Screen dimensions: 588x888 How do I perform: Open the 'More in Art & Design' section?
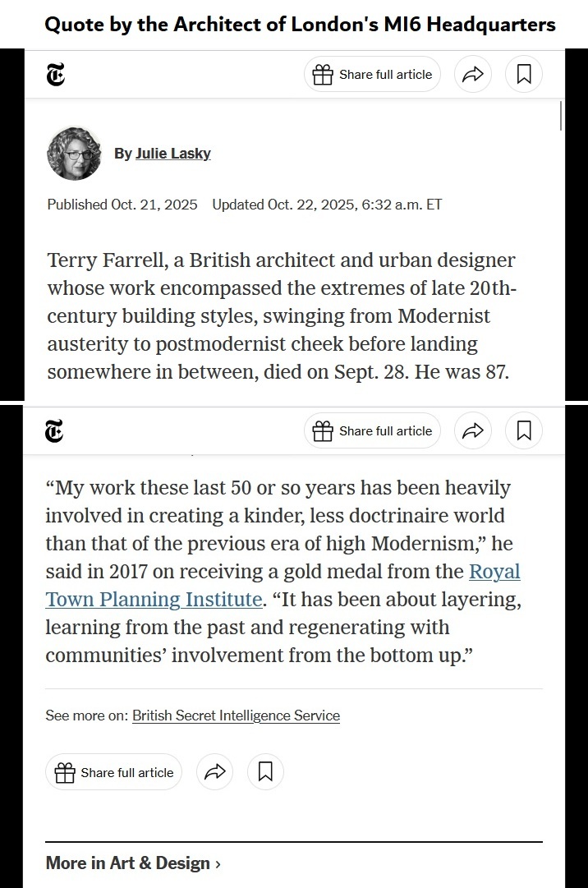click(128, 863)
